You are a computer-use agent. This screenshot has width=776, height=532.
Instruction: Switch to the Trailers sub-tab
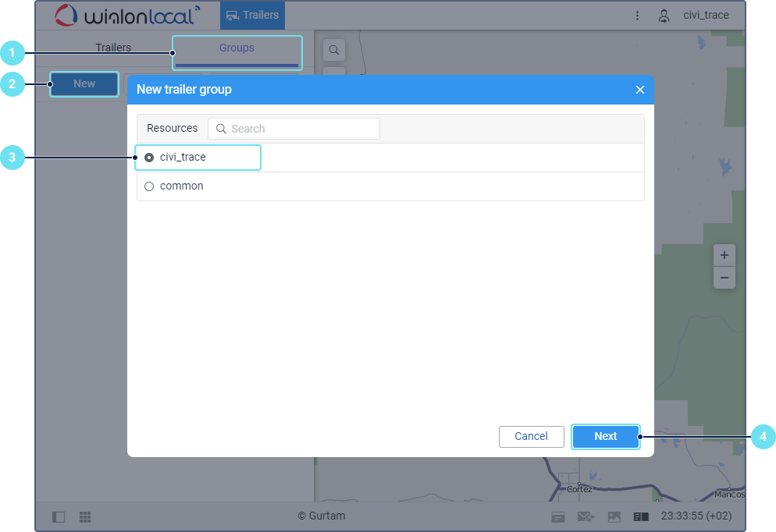pos(113,48)
